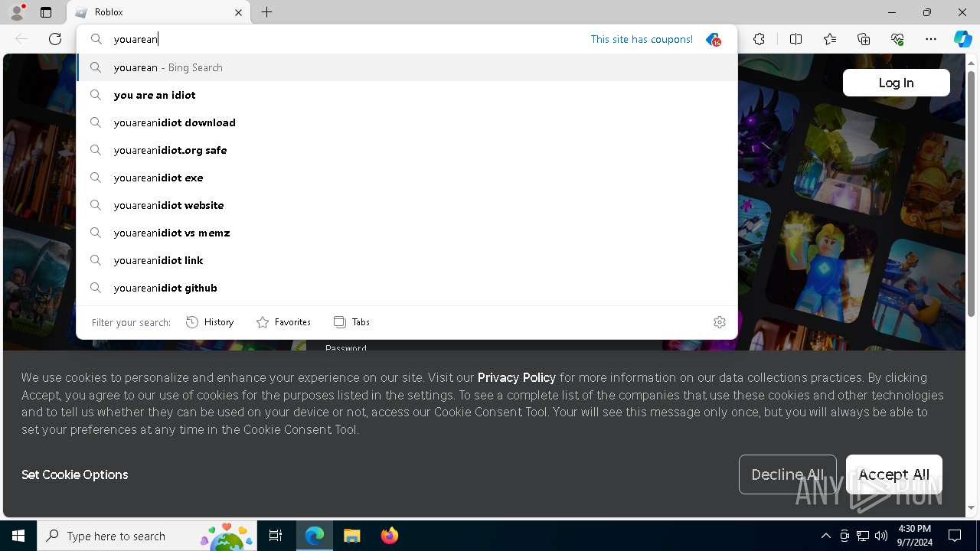980x551 pixels.
Task: Open the Copilot sidebar icon
Action: coord(962,39)
